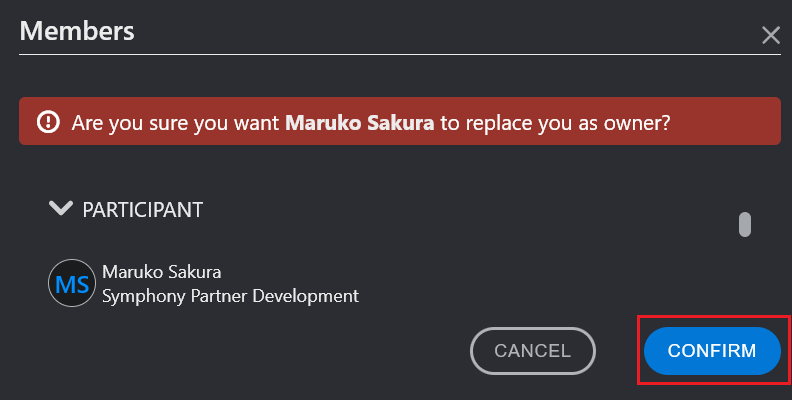792x400 pixels.
Task: Click the "Are you sure you want" text
Action: 175,123
